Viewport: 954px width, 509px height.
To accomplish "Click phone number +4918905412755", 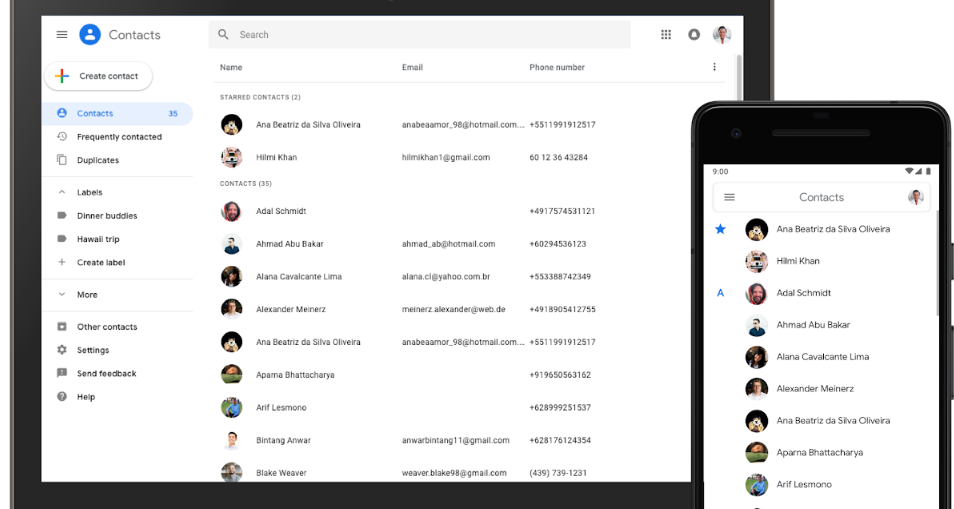I will click(x=562, y=310).
